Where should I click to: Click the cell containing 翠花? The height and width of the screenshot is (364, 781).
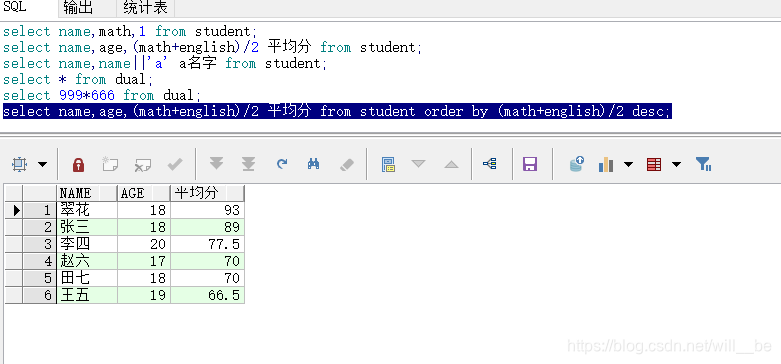click(x=87, y=210)
